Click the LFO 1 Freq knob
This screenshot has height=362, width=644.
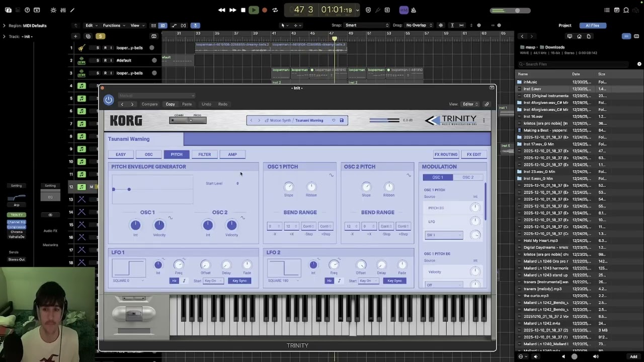click(x=179, y=265)
